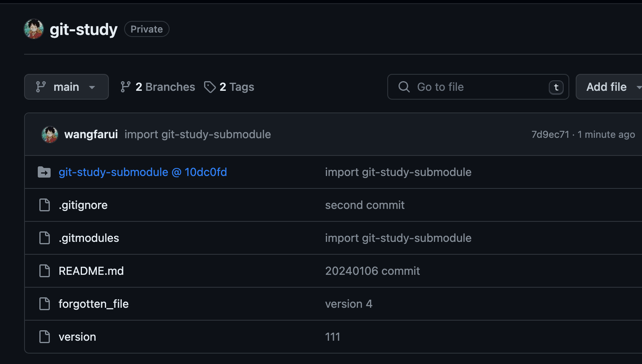Screen dimensions: 642x364
Task: Click the search magnifier icon in Go to file
Action: coord(404,87)
